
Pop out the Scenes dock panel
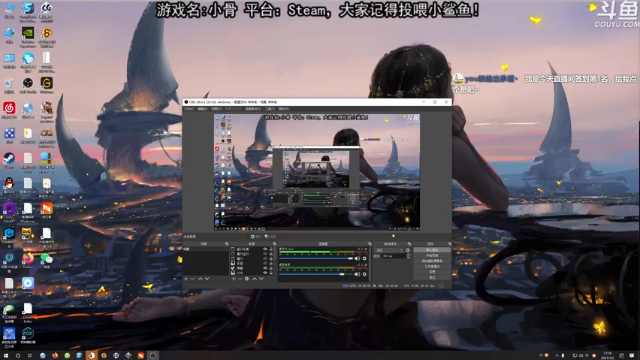(x=227, y=244)
